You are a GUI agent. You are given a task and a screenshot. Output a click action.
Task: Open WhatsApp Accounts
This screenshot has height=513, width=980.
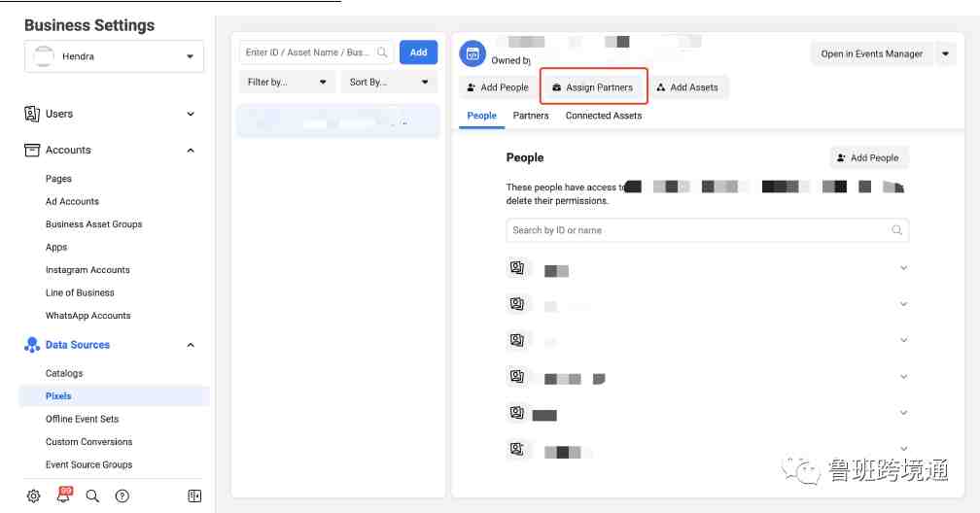point(88,316)
